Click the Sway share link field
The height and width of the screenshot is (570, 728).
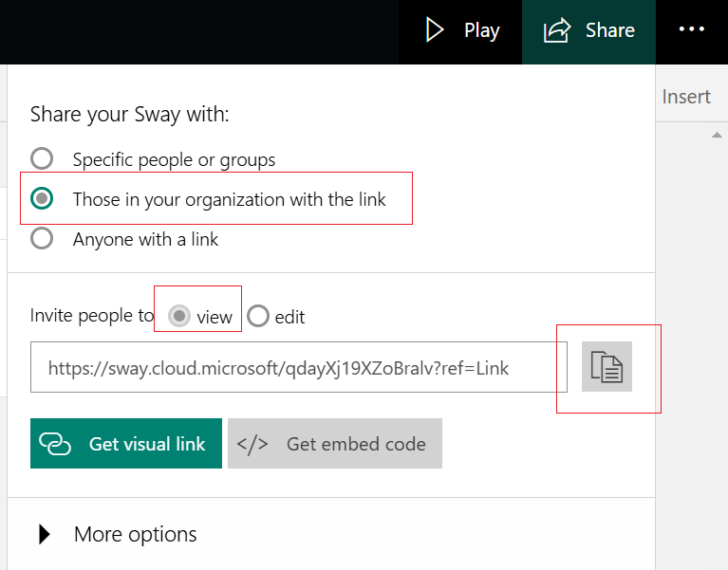tap(299, 367)
